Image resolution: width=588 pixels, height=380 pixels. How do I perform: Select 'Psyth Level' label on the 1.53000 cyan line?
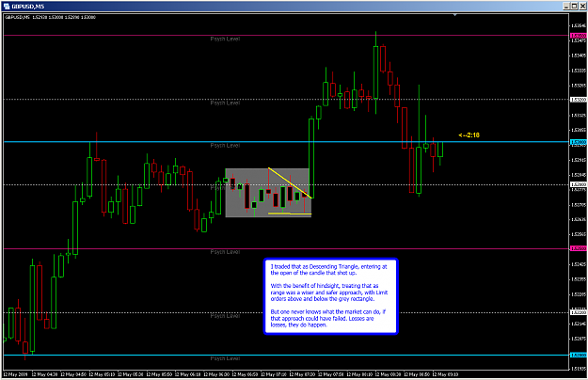coord(225,146)
